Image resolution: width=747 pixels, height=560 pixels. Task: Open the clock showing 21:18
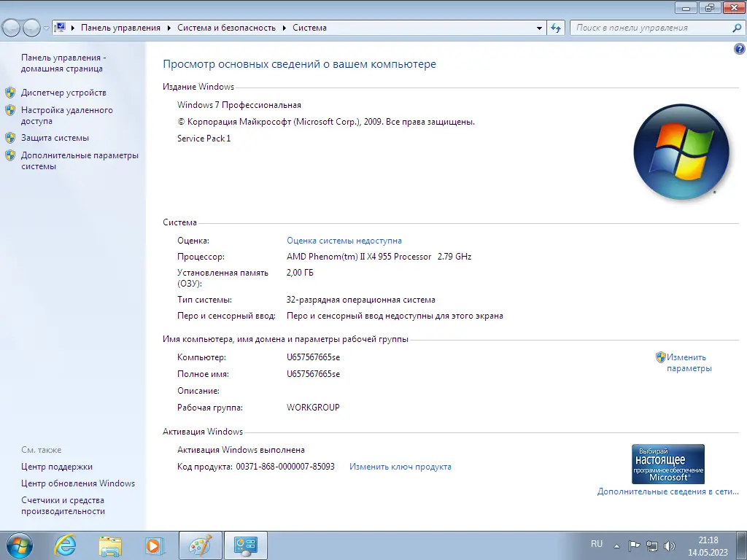coord(708,546)
